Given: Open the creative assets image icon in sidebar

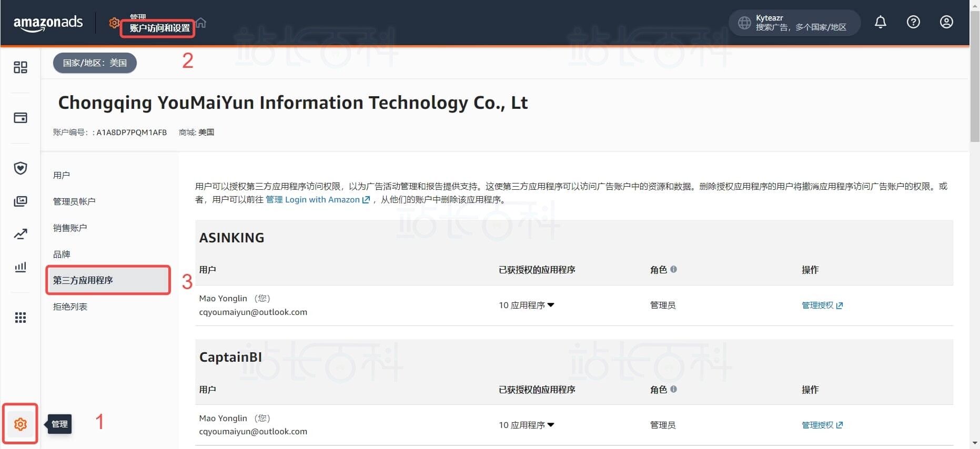Looking at the screenshot, I should tap(21, 201).
